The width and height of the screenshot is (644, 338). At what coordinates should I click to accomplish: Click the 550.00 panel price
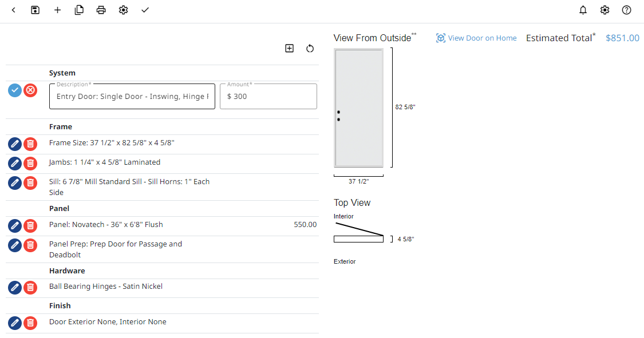click(x=305, y=224)
